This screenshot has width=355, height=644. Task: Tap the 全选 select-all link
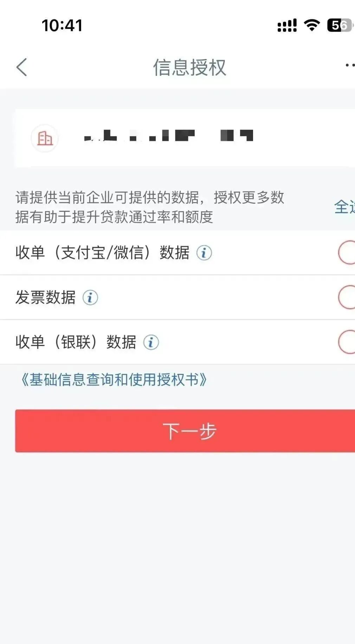(345, 207)
